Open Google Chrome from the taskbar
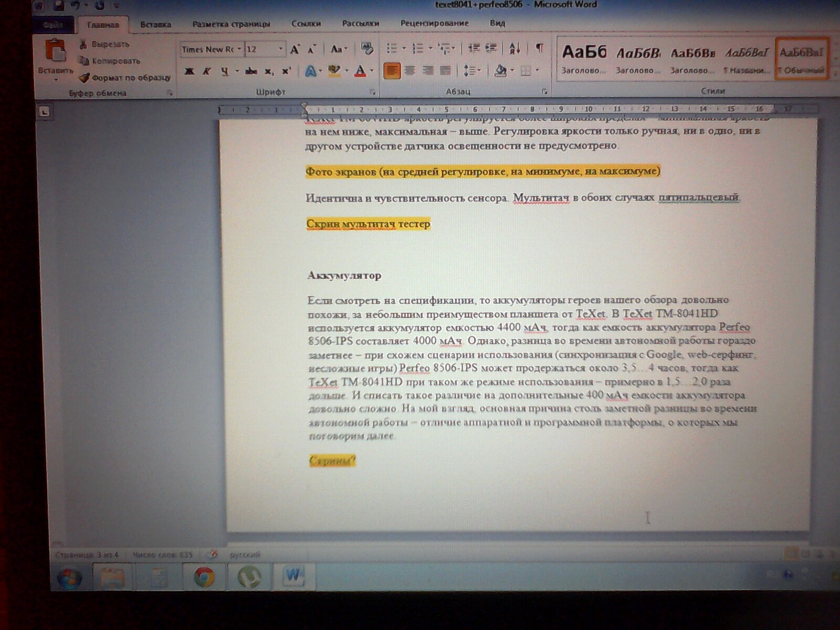The image size is (840, 630). click(204, 576)
